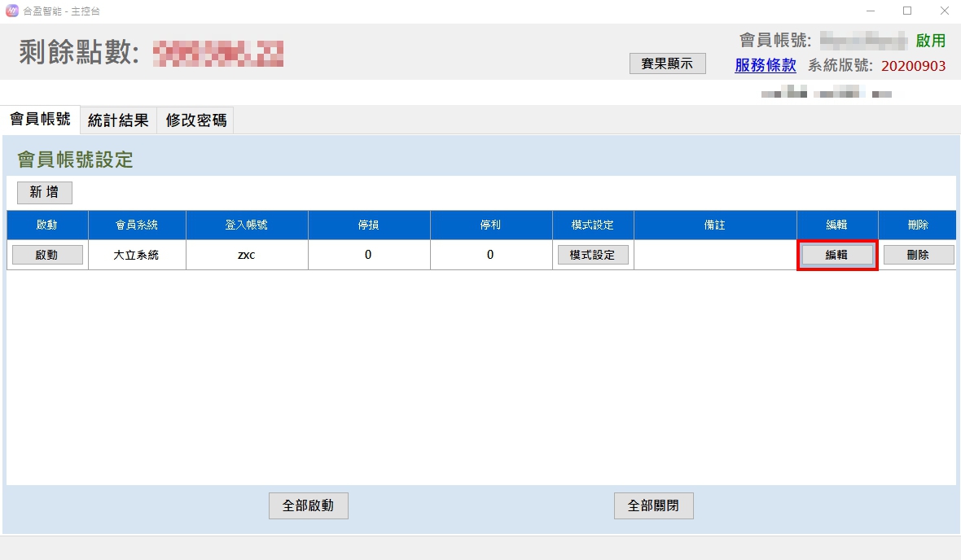Select the zxc login account cell
Screen dimensions: 961x560
point(247,255)
